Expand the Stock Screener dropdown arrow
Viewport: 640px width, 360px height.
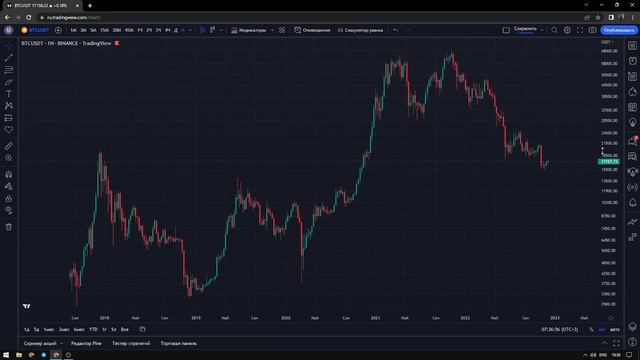(x=62, y=344)
